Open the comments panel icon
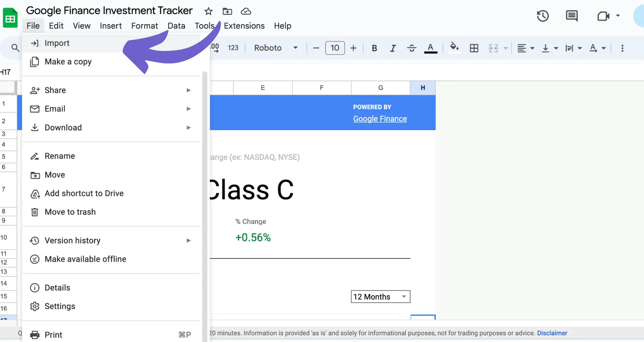 (x=572, y=16)
